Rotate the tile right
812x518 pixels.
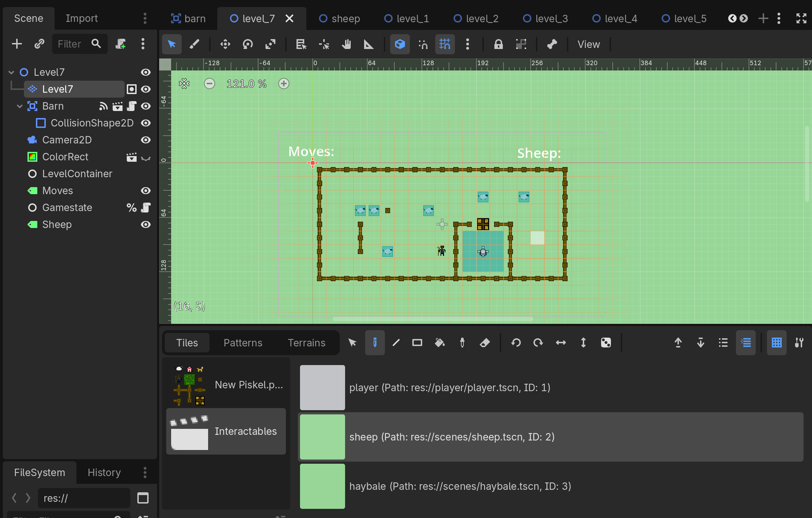click(538, 343)
